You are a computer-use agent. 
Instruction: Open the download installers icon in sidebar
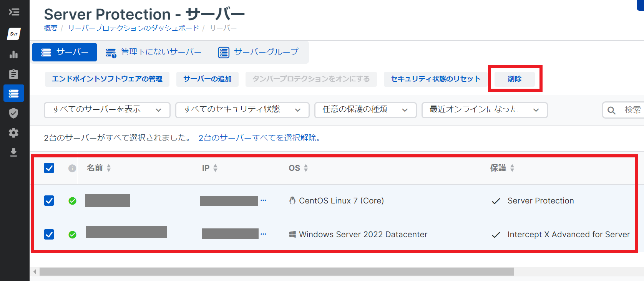pos(14,152)
